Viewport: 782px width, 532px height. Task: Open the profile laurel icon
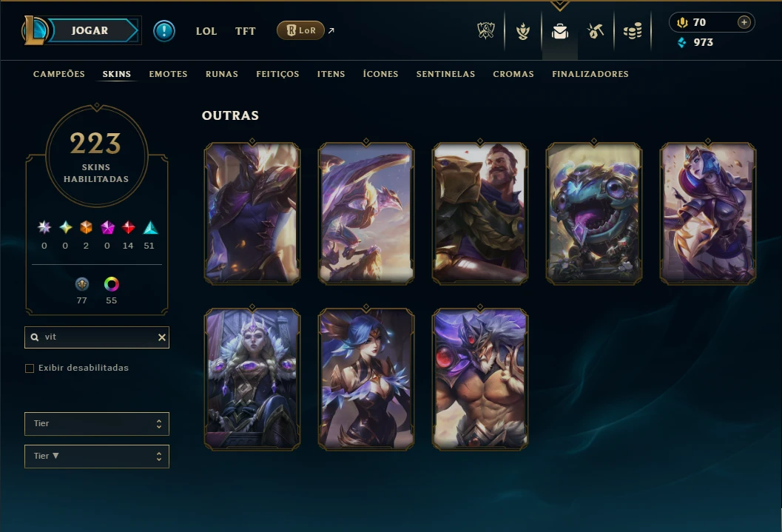[522, 31]
